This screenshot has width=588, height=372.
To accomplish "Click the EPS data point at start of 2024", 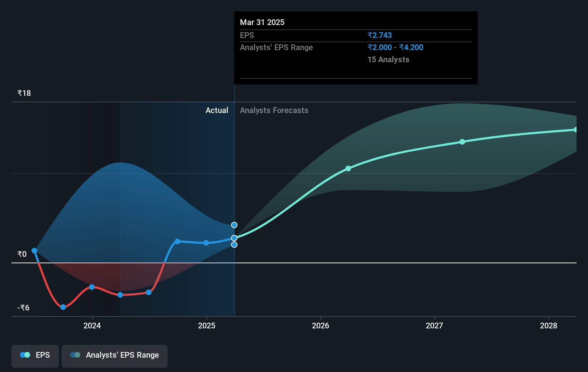I will 92,287.
